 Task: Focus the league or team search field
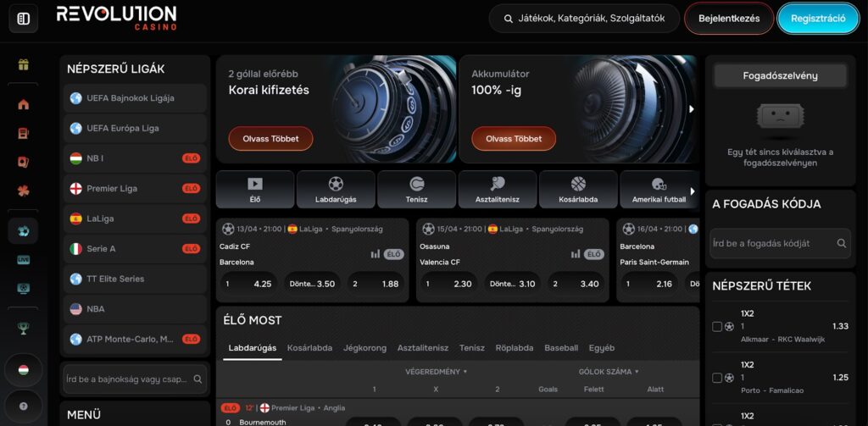(135, 379)
